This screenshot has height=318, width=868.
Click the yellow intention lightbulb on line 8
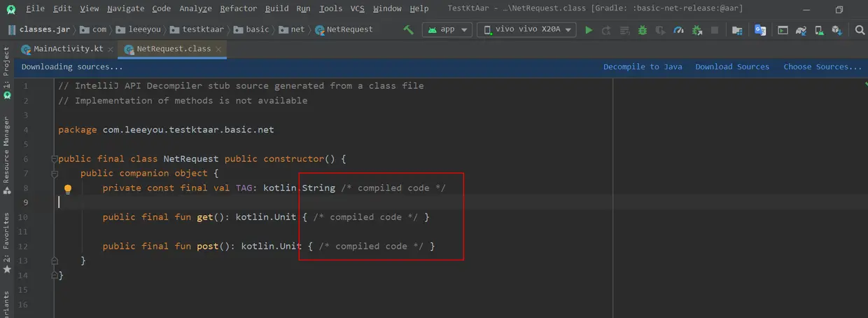[68, 188]
